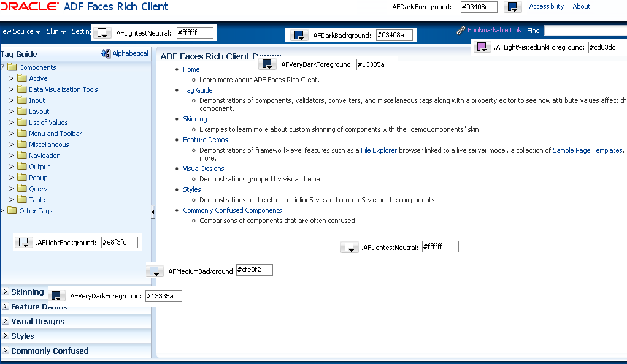Click the Bookmarkable Link chain icon
Screen dimensions: 627x364
460,29
